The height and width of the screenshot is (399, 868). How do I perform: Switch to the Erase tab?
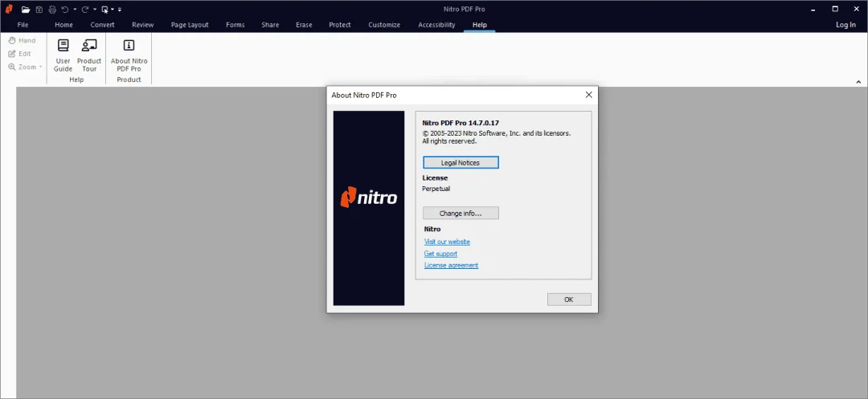click(x=304, y=25)
